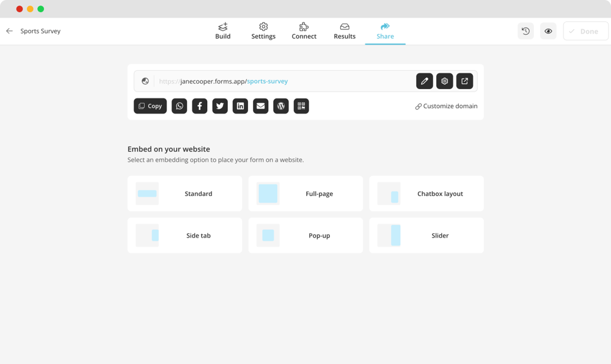The image size is (611, 364).
Task: Share the form on LinkedIn
Action: pos(240,106)
